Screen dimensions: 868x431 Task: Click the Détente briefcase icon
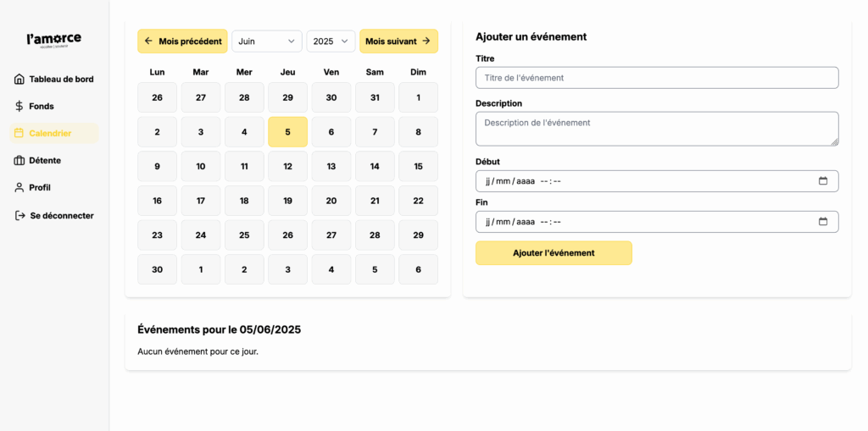pos(19,160)
